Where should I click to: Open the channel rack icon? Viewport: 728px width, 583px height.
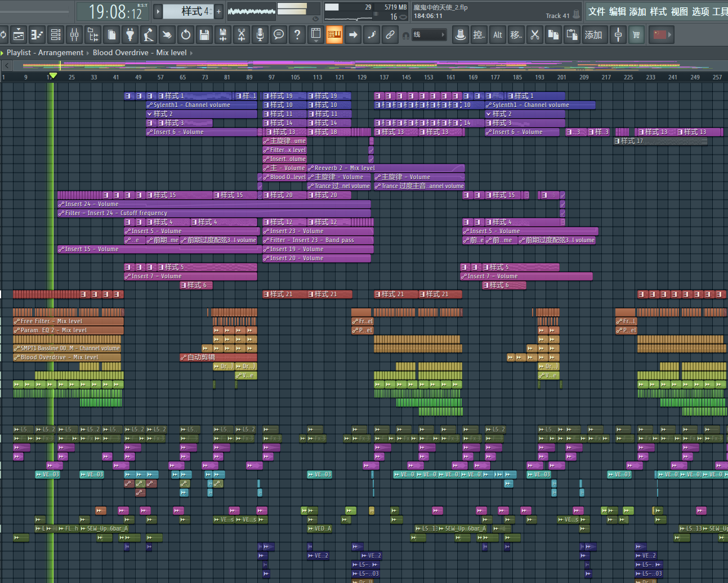point(56,35)
